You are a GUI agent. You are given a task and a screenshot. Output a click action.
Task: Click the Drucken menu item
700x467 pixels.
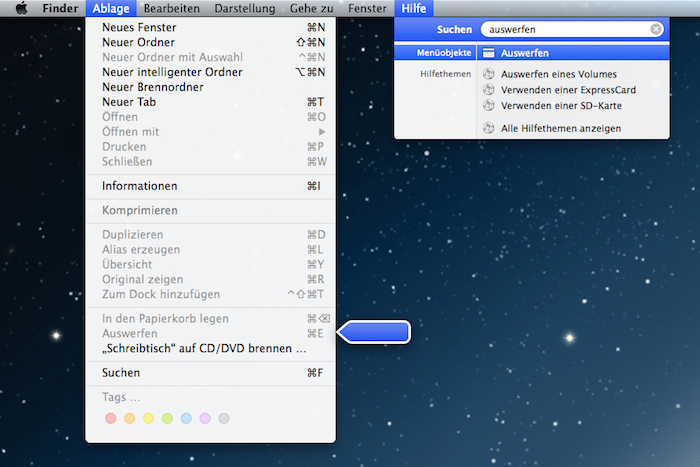[210, 146]
